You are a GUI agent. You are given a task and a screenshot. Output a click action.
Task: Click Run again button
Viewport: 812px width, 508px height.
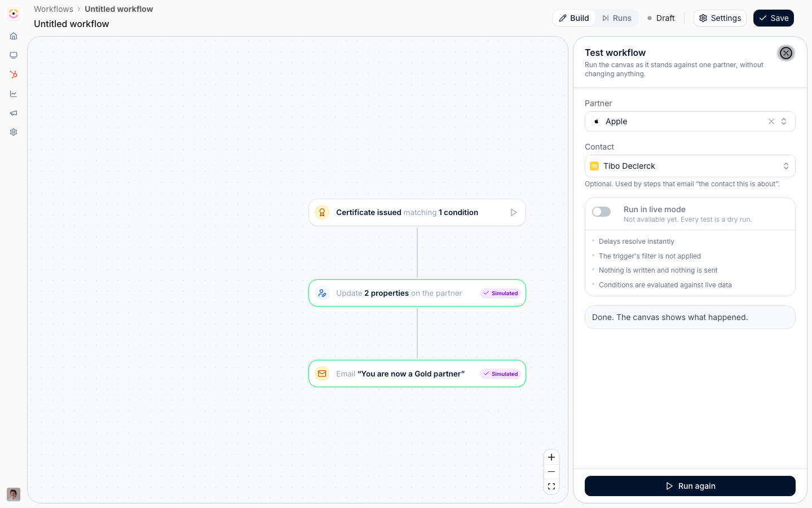pyautogui.click(x=690, y=486)
